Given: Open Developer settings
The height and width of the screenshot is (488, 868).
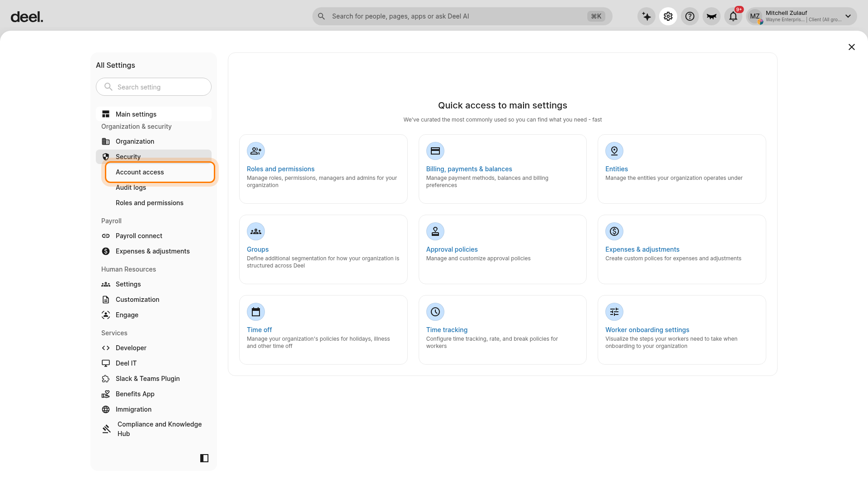Looking at the screenshot, I should click(x=154, y=348).
